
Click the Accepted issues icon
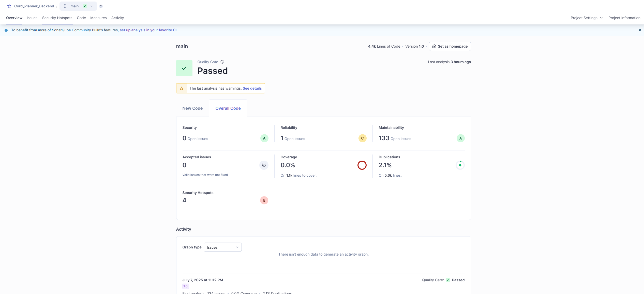tap(264, 165)
